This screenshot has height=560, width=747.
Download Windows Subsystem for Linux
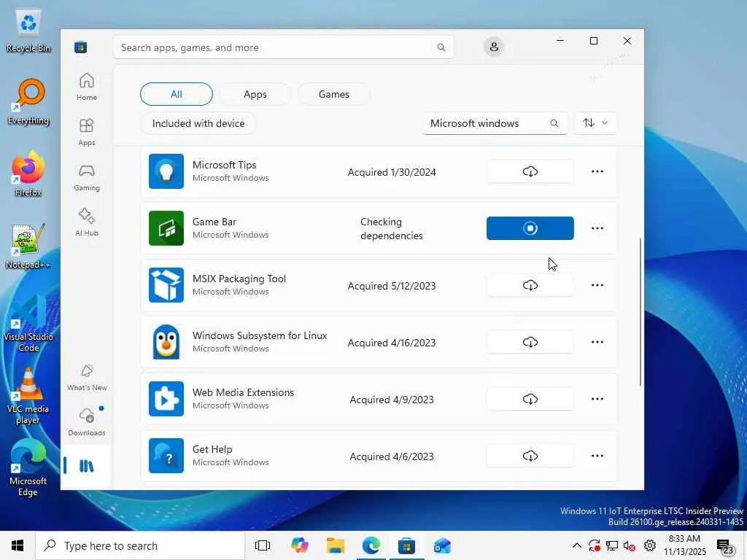point(530,342)
